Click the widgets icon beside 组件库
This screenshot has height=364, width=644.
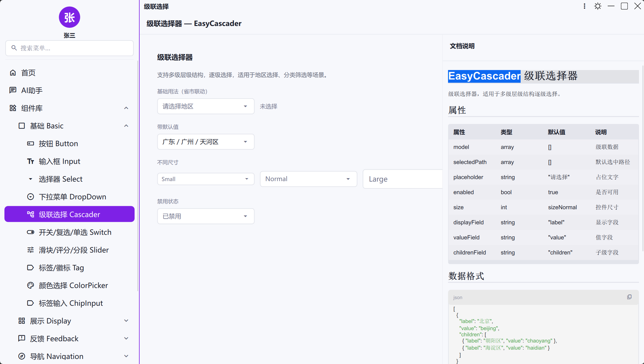[x=13, y=108]
